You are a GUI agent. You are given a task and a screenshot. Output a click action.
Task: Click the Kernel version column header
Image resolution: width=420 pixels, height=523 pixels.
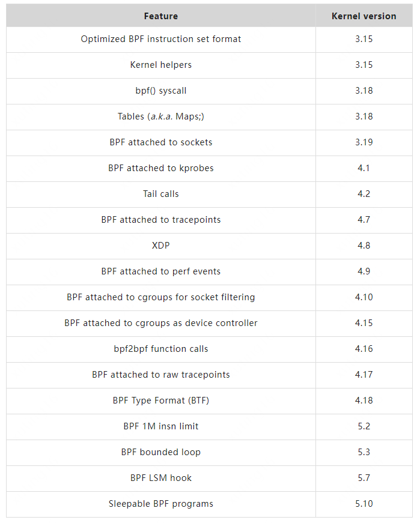point(364,16)
